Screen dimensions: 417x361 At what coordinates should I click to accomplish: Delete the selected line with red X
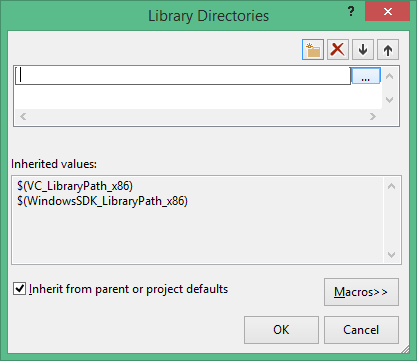(x=338, y=50)
